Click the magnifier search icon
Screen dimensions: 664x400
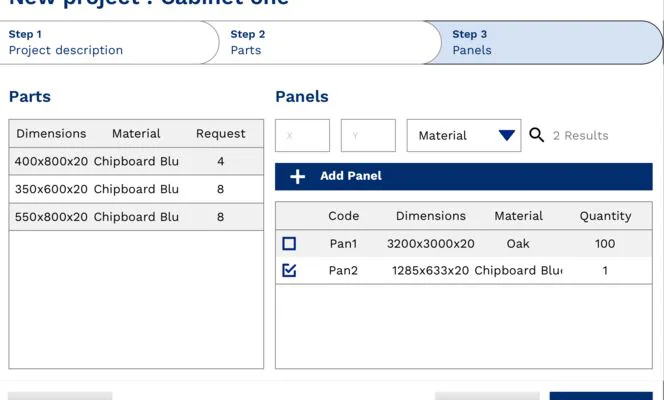tap(537, 135)
